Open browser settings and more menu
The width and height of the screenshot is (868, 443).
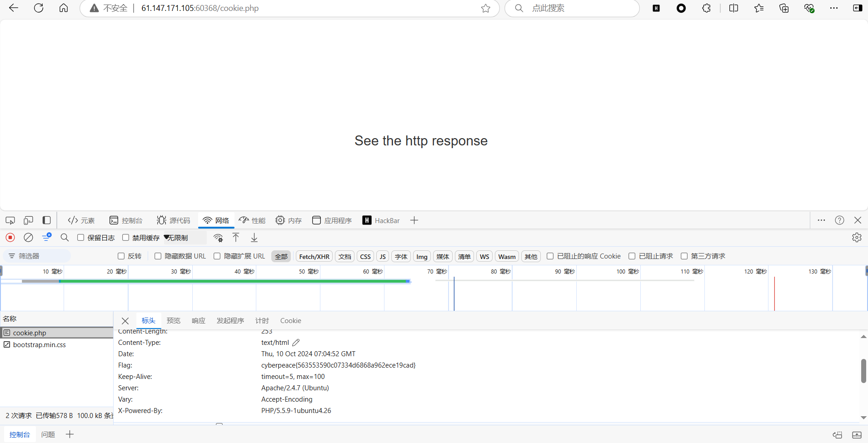[x=834, y=8]
